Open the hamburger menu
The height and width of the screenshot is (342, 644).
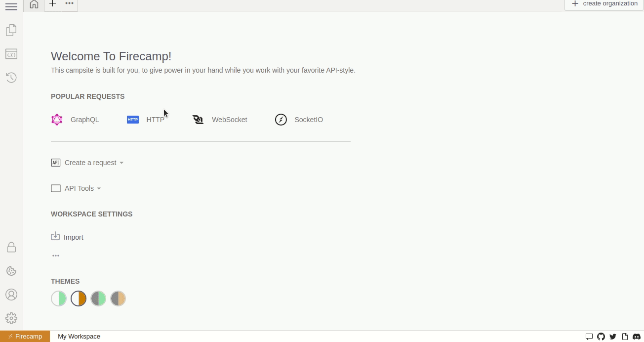pyautogui.click(x=11, y=6)
